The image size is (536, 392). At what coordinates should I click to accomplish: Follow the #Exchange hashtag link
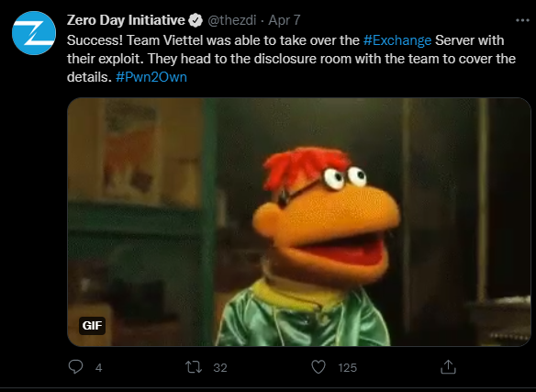point(397,40)
